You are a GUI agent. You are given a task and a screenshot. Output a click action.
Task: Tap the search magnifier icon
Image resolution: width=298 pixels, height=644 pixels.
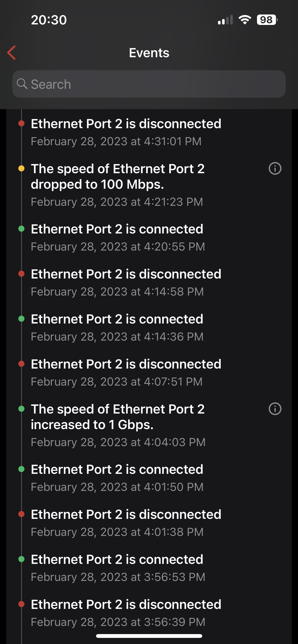(22, 84)
